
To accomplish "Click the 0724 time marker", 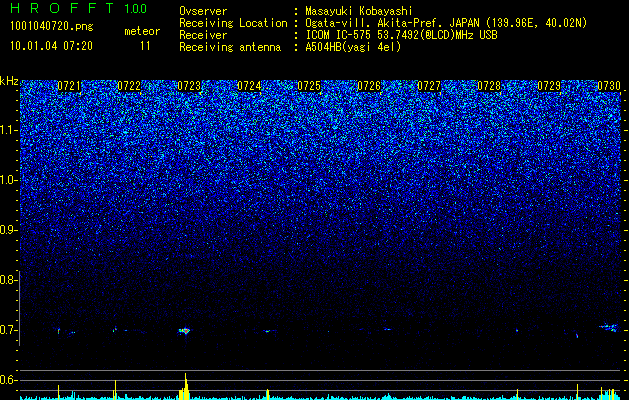I will (249, 86).
